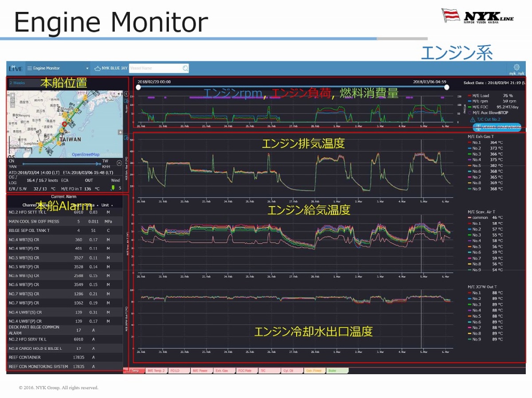The height and width of the screenshot is (398, 532).
Task: Click the TAIWAN label on the map
Action: click(70, 139)
